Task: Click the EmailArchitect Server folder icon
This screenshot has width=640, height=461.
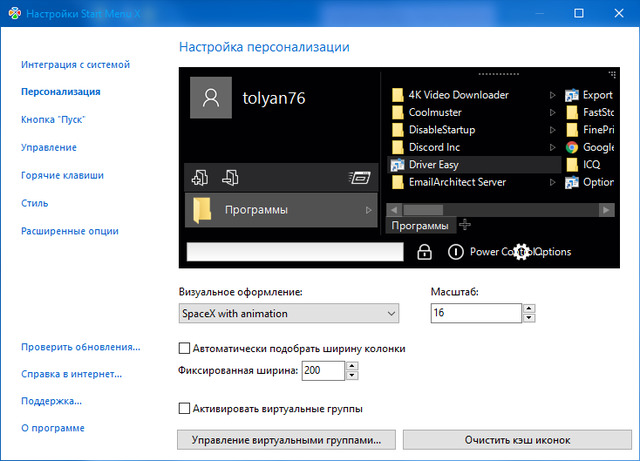Action: pos(398,182)
